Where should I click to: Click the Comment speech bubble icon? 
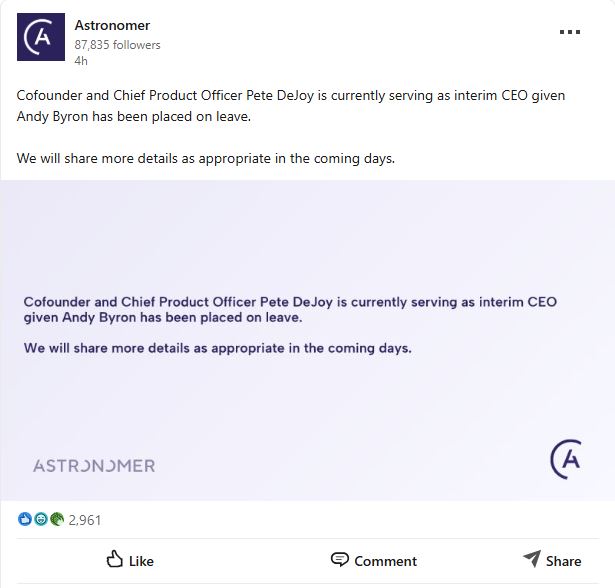click(340, 560)
